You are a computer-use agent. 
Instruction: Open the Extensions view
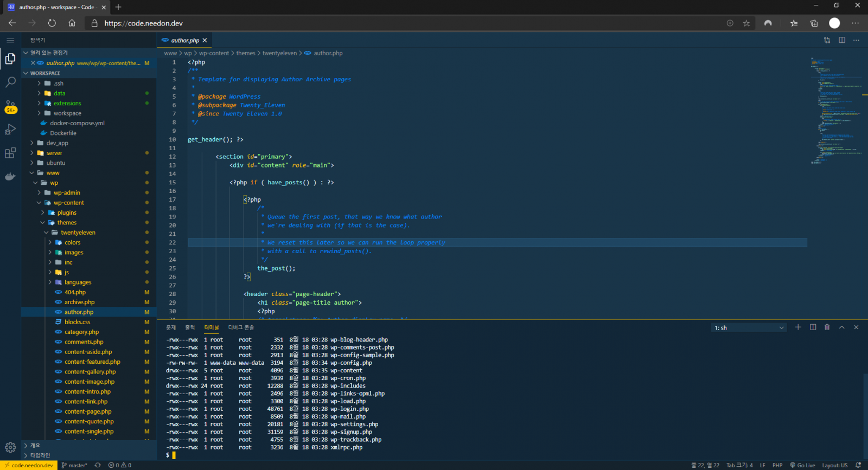(x=10, y=153)
